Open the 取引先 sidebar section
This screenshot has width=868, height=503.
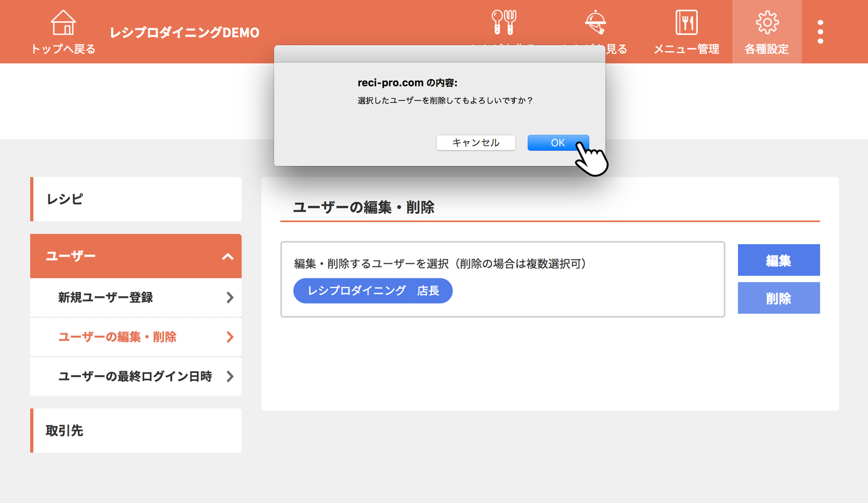coord(136,430)
